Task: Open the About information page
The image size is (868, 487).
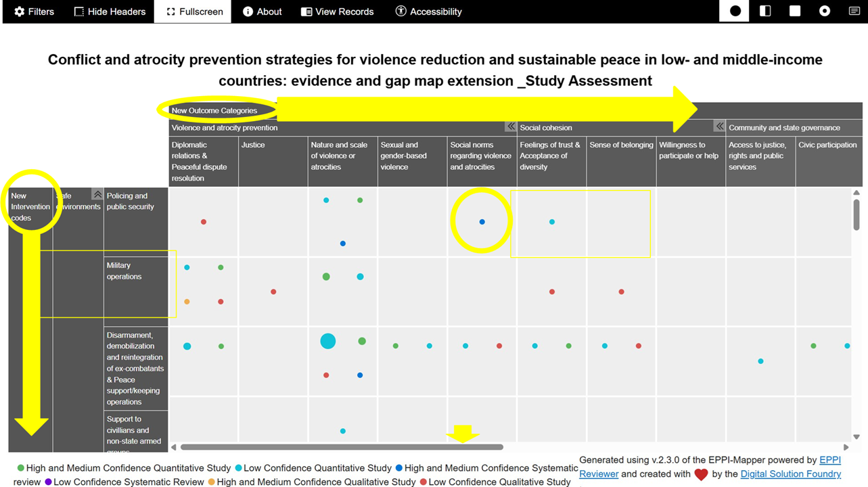Action: click(x=262, y=11)
